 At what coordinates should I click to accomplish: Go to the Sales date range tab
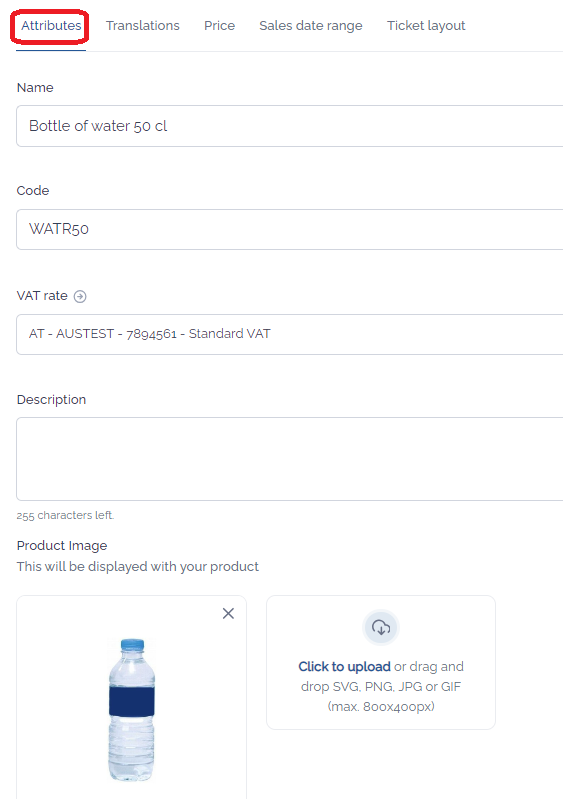point(310,26)
